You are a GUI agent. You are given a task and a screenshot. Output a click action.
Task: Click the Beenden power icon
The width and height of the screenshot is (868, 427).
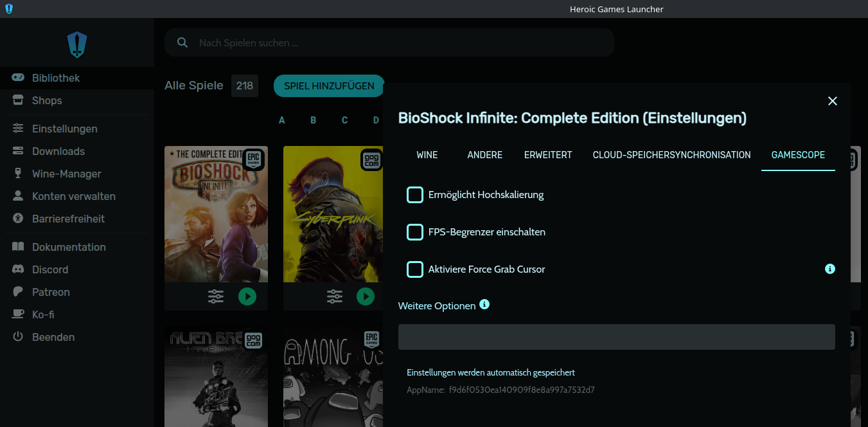pyautogui.click(x=18, y=337)
